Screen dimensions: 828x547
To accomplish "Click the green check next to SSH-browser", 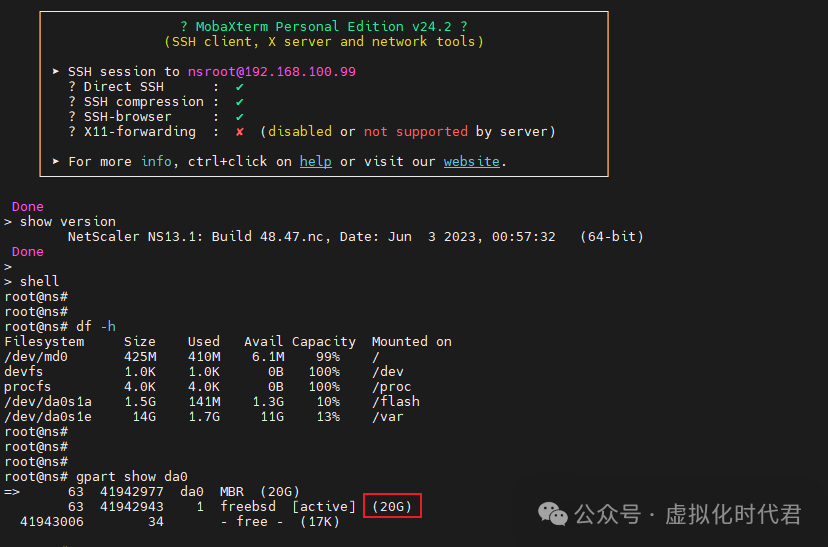I will 240,117.
